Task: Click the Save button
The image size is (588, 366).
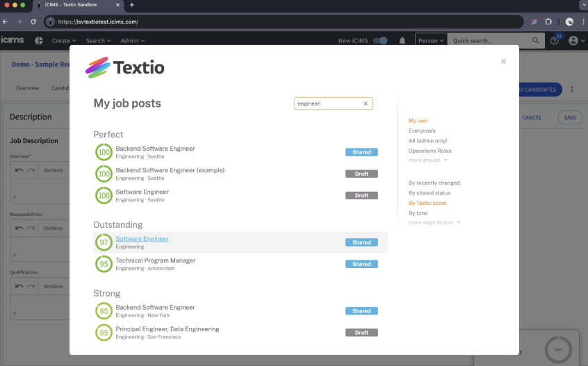Action: (570, 117)
